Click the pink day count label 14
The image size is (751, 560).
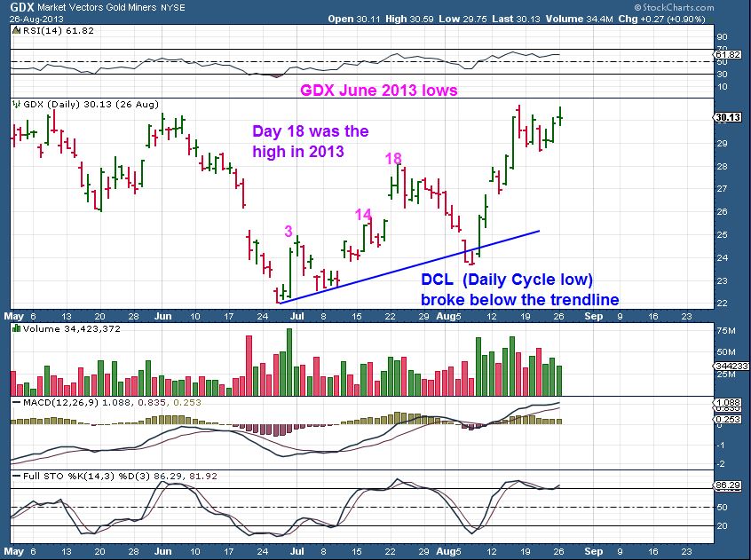tap(363, 214)
